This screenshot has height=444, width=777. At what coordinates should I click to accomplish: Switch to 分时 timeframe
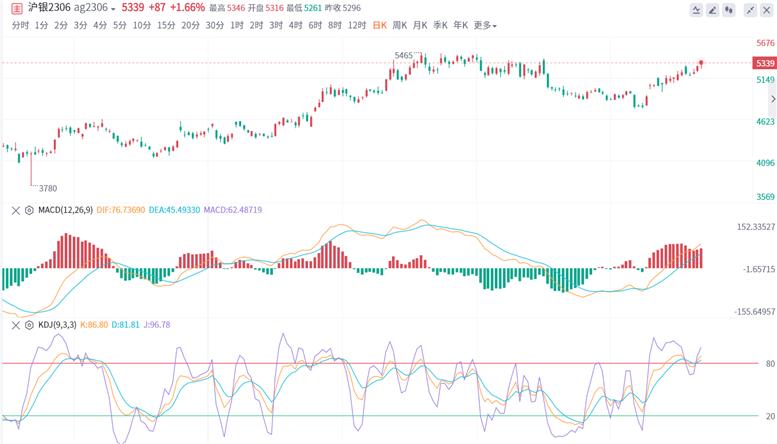[20, 25]
